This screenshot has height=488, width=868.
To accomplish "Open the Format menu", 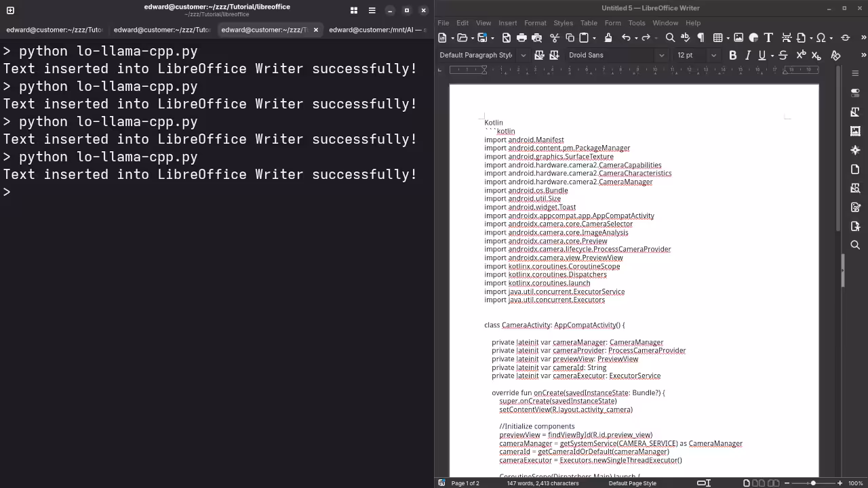I will (x=535, y=22).
